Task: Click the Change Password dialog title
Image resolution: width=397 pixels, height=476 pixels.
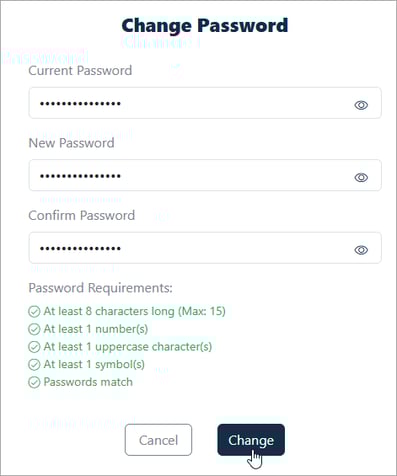Action: (x=205, y=26)
